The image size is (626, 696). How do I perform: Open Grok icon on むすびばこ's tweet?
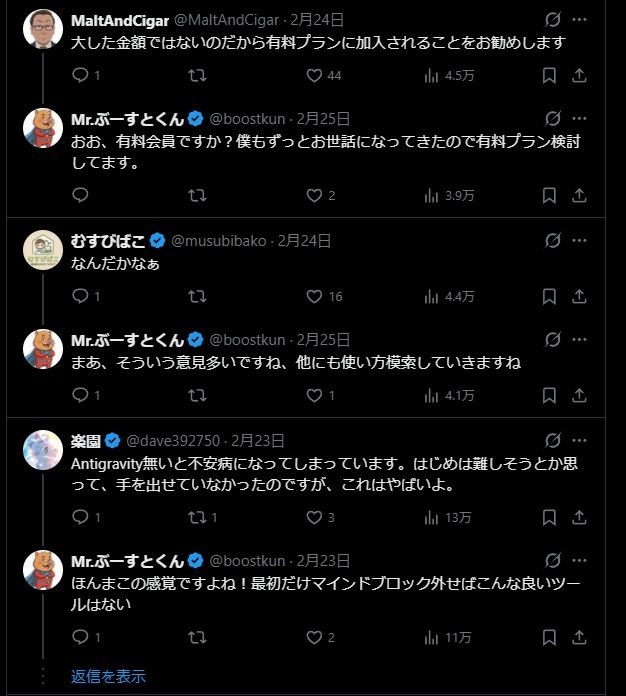tap(551, 241)
